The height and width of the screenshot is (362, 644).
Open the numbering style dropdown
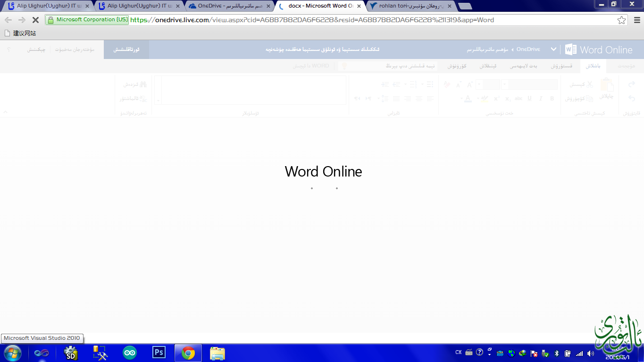click(x=406, y=84)
